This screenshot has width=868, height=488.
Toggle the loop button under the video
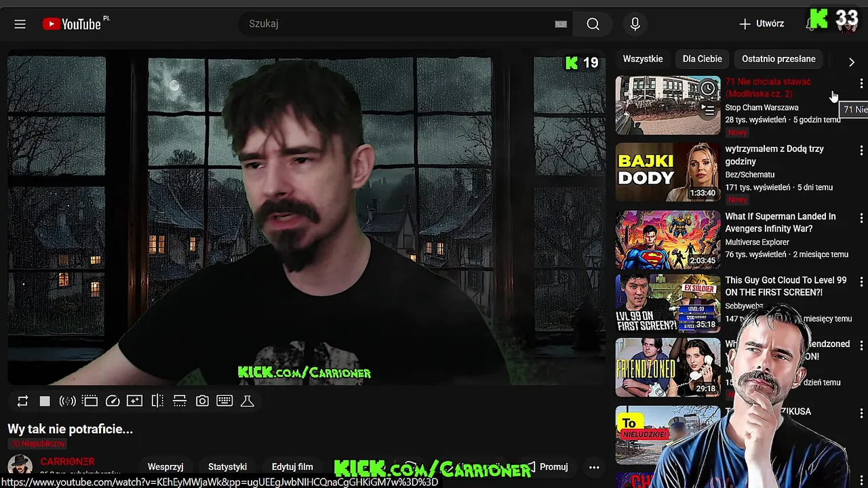[x=22, y=401]
